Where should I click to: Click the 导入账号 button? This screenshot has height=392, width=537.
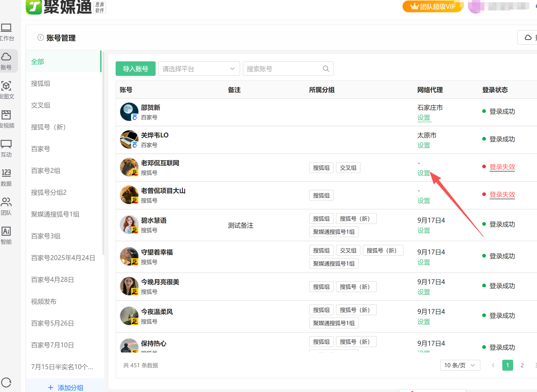coord(135,69)
